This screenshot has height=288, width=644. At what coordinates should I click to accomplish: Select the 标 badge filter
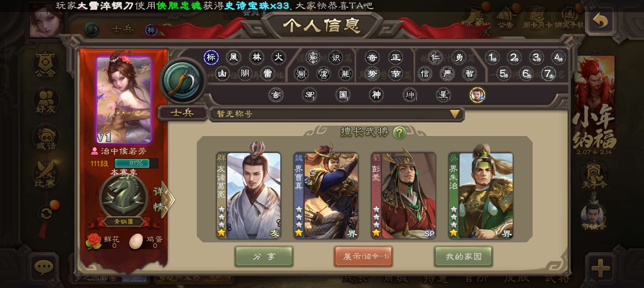[211, 57]
